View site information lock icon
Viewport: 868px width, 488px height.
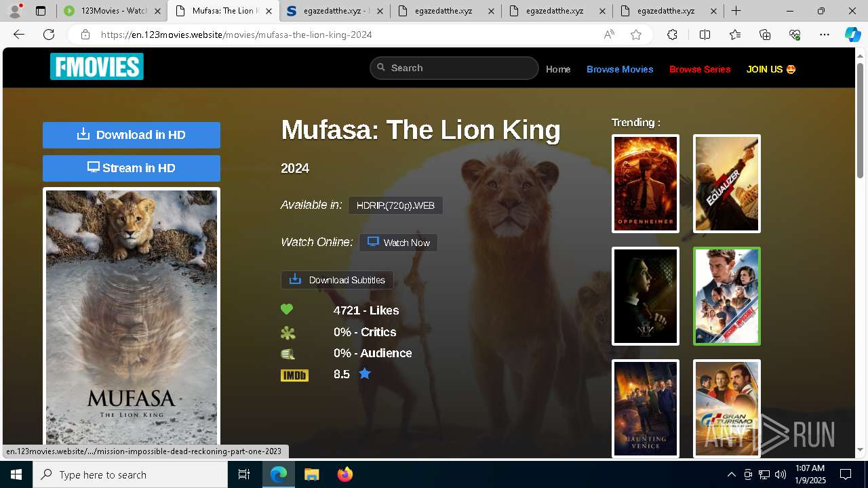point(85,35)
